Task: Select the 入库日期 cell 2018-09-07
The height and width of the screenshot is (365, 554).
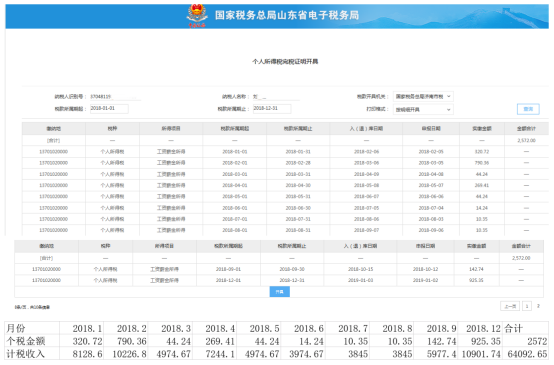Action: tap(366, 230)
